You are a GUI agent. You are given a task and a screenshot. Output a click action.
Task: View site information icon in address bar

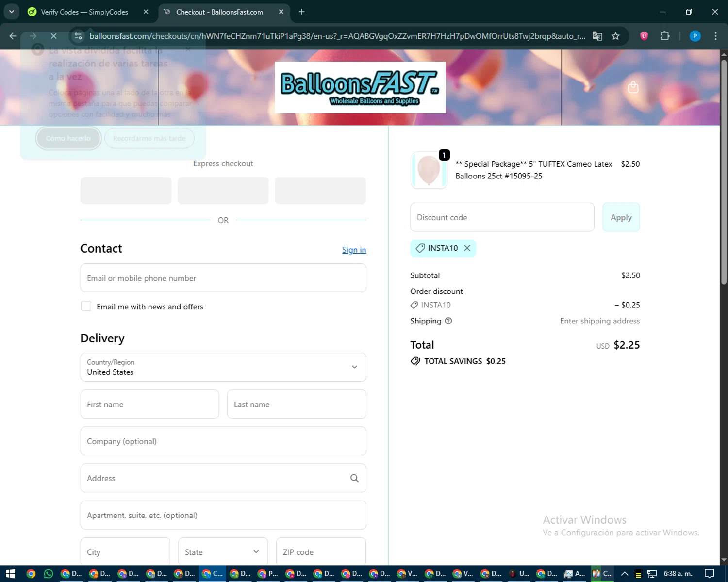(78, 36)
